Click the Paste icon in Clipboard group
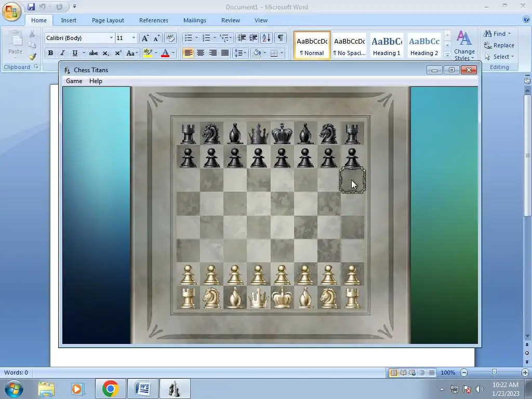 click(15, 39)
